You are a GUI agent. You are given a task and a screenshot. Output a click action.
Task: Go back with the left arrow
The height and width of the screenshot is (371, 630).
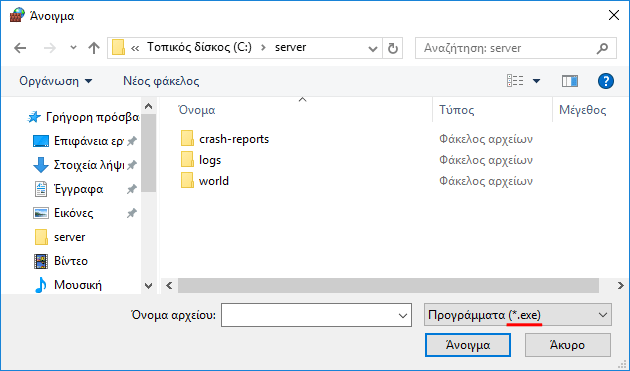20,48
